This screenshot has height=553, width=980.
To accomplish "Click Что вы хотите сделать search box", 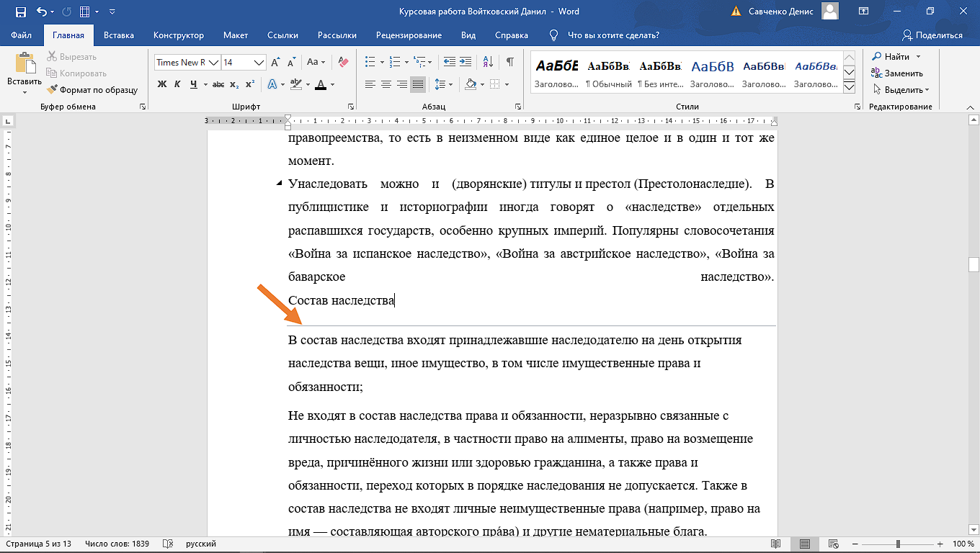I will click(613, 35).
